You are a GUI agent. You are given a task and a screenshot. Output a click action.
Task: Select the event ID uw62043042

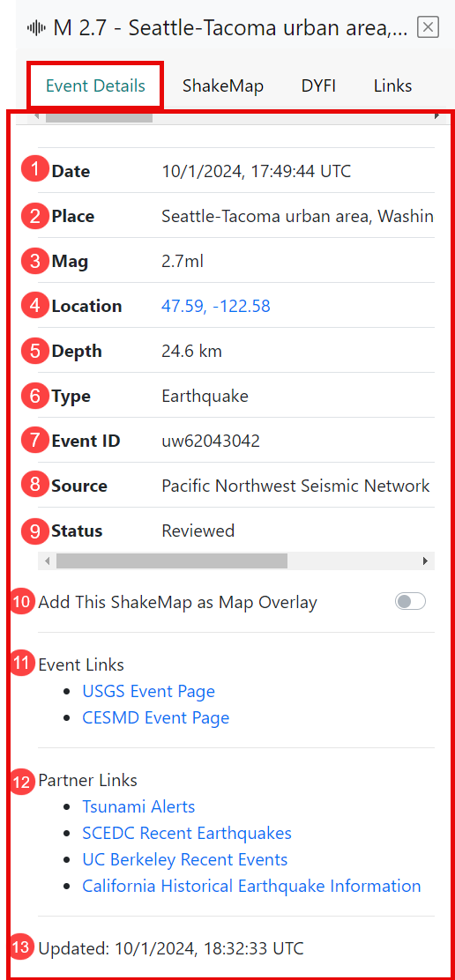point(211,442)
